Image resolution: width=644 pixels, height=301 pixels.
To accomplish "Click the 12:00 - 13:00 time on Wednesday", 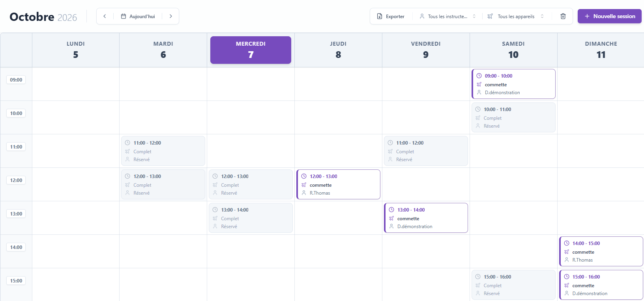I will [235, 177].
